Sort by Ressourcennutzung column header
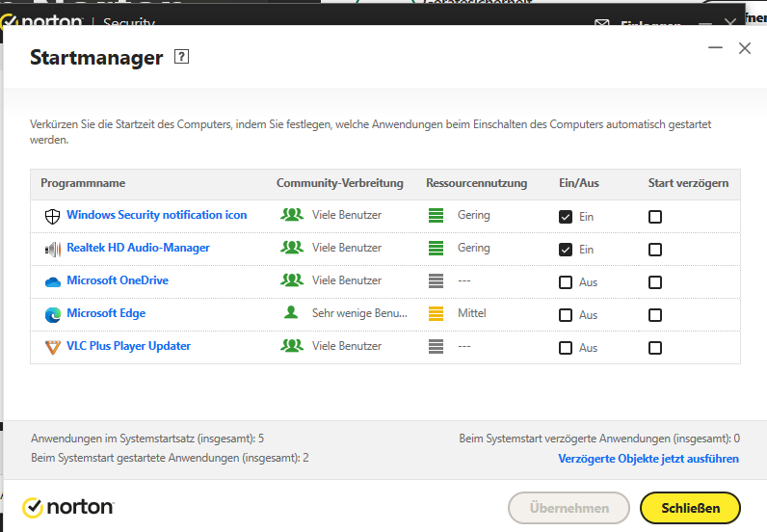 pos(476,183)
